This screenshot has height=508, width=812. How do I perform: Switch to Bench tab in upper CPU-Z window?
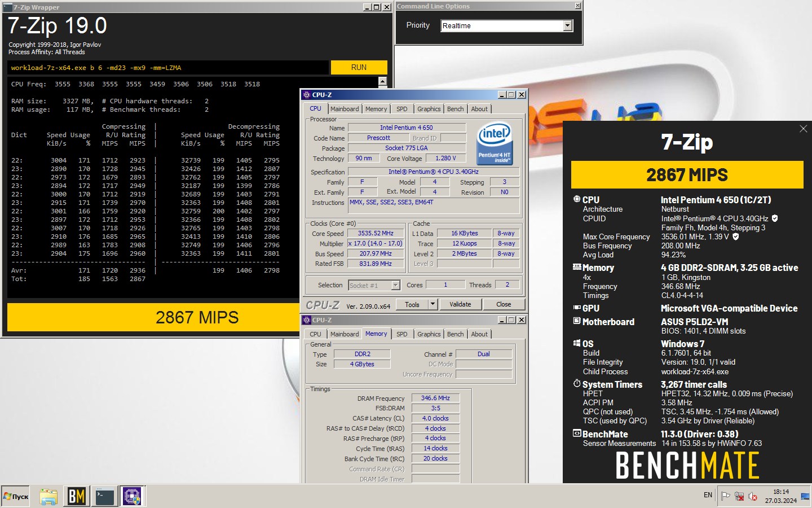(455, 109)
